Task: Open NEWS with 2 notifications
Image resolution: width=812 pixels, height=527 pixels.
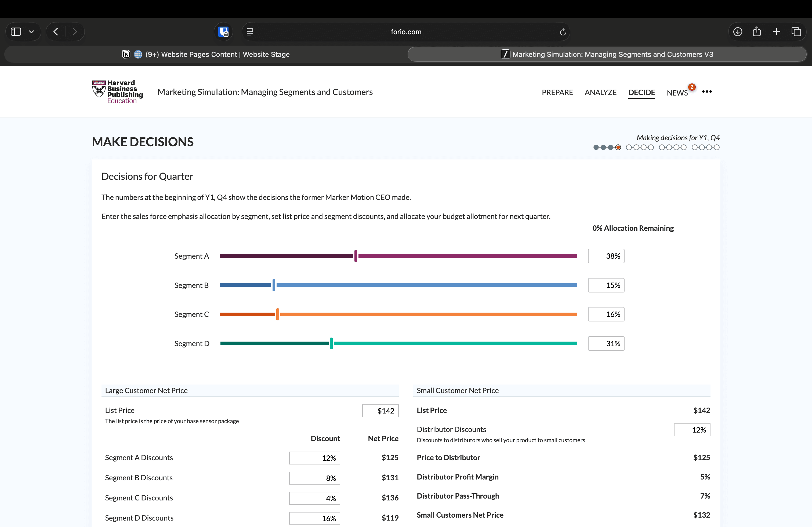Action: pos(677,93)
